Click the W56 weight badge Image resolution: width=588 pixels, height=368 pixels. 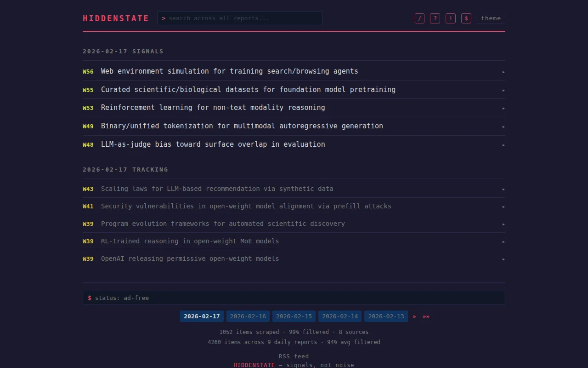[88, 72]
